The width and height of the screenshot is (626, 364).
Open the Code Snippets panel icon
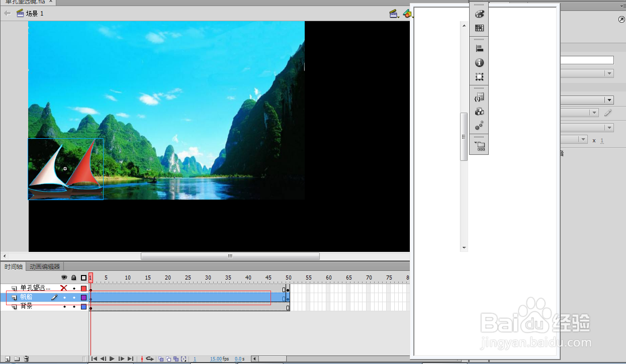(x=479, y=97)
